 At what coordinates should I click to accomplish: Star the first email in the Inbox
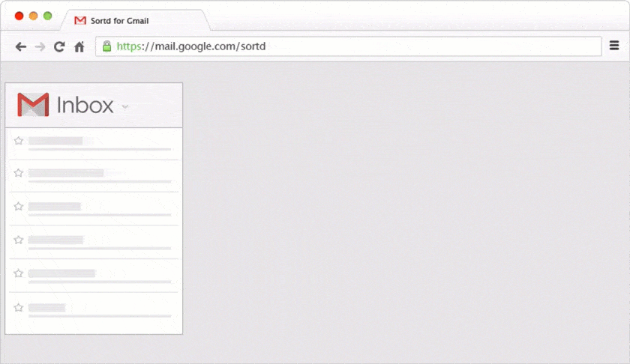(x=19, y=141)
